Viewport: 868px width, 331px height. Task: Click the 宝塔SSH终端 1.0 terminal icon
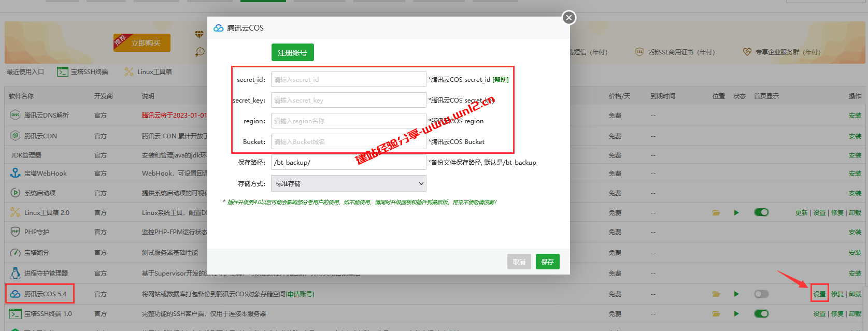coord(15,313)
